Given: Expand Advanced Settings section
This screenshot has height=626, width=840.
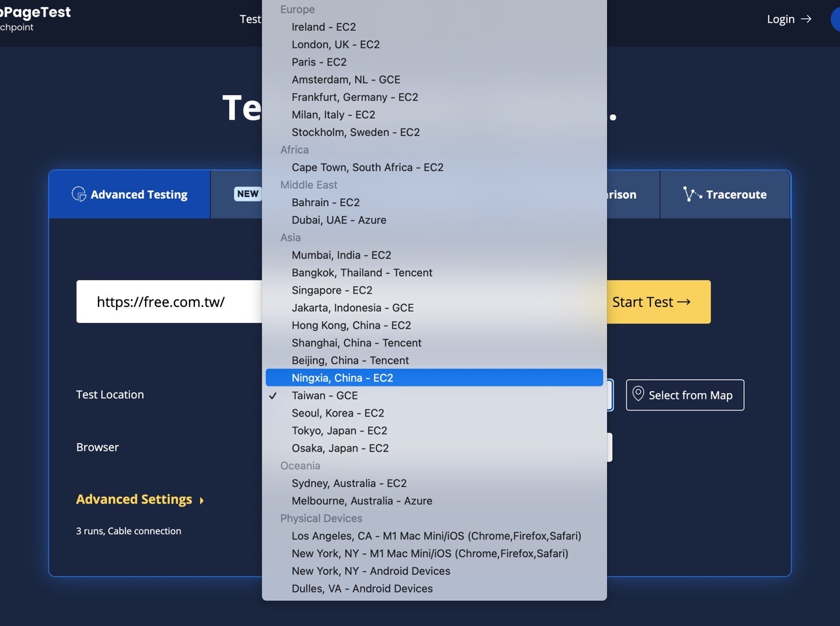Looking at the screenshot, I should pyautogui.click(x=140, y=499).
